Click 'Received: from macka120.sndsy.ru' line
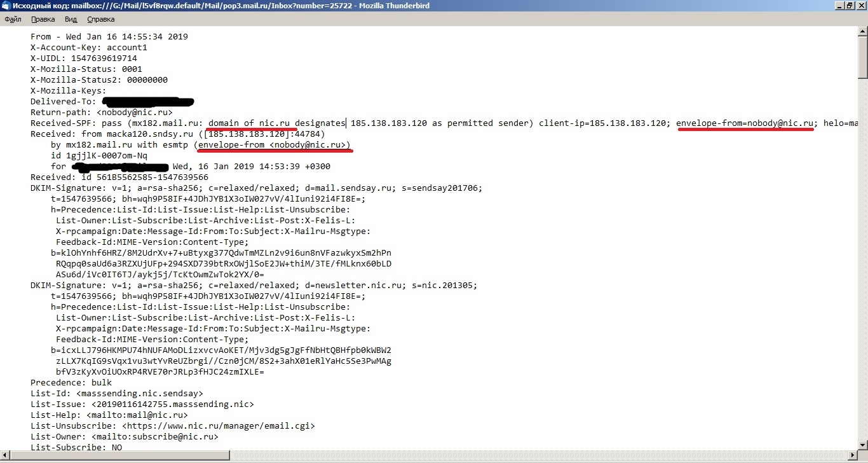Screen dimensions: 868x463 coord(178,134)
